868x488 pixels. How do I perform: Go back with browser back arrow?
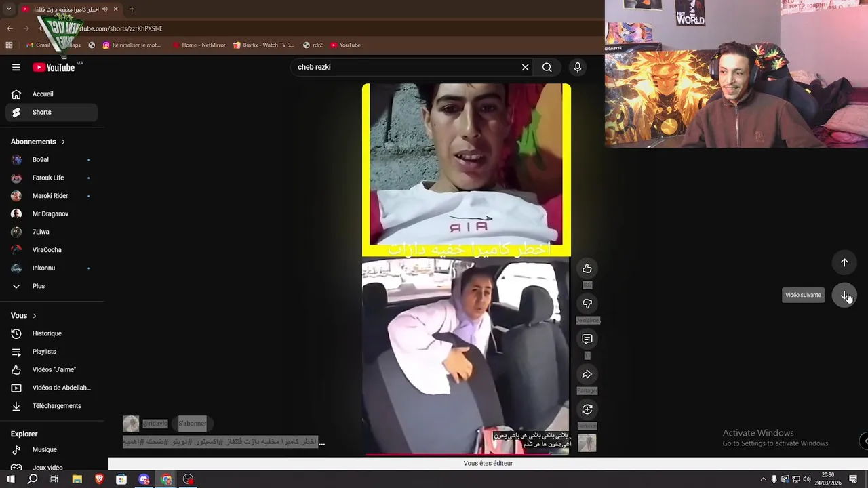coord(9,28)
